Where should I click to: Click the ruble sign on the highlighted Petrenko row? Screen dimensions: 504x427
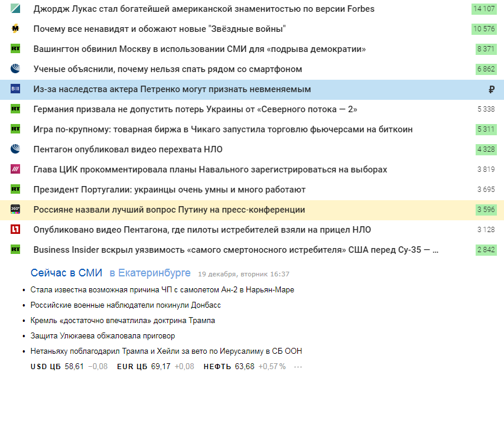click(x=491, y=89)
